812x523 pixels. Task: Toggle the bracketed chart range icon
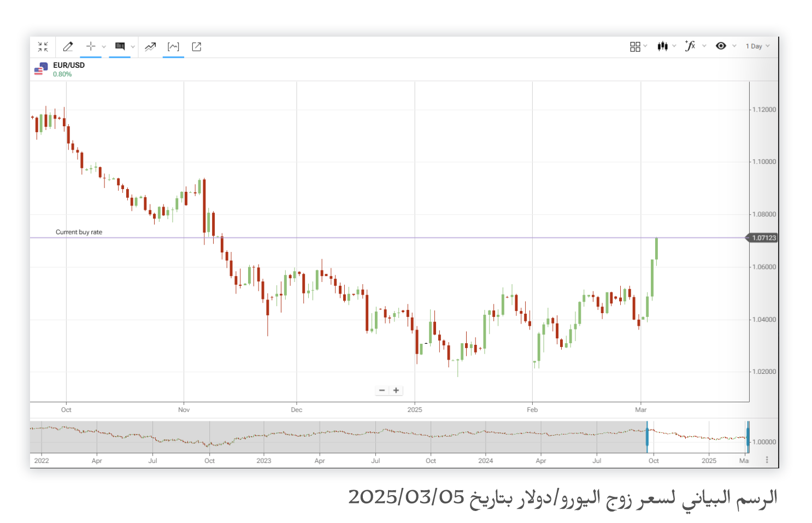point(173,47)
